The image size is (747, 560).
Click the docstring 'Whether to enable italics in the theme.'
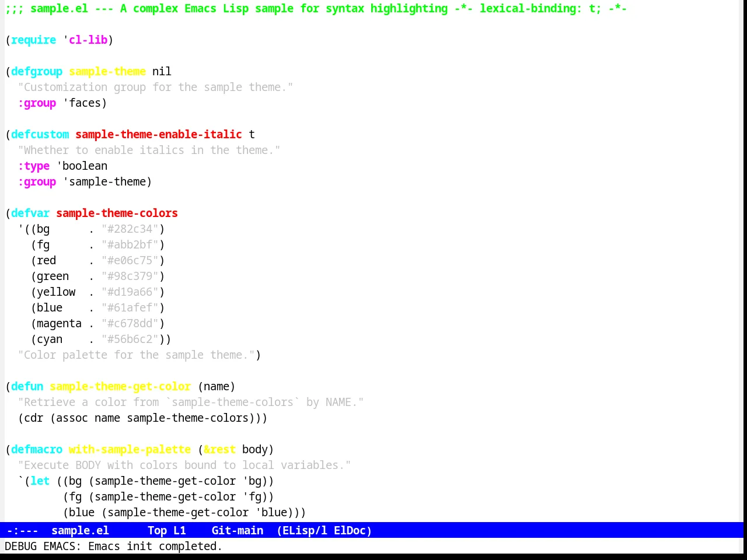[x=149, y=150]
